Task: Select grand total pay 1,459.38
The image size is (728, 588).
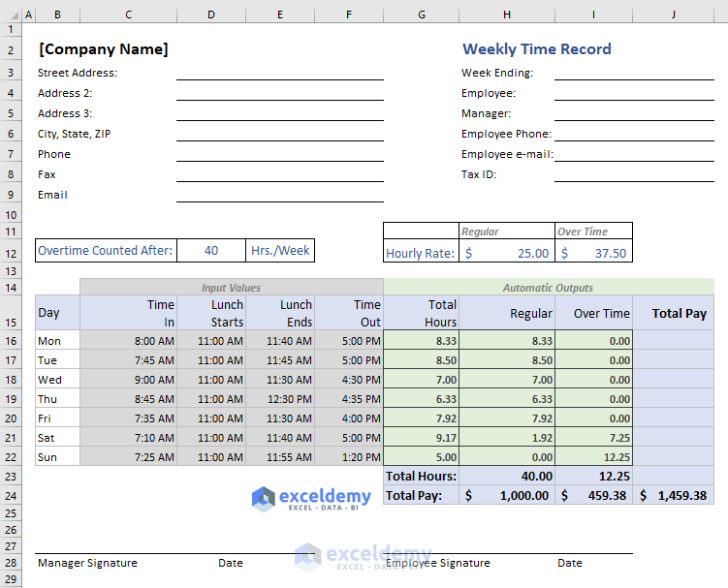Action: point(673,496)
